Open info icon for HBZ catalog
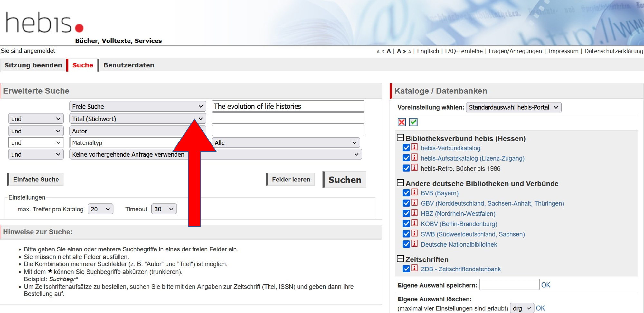Screen dimensions: 644x313 coord(414,213)
